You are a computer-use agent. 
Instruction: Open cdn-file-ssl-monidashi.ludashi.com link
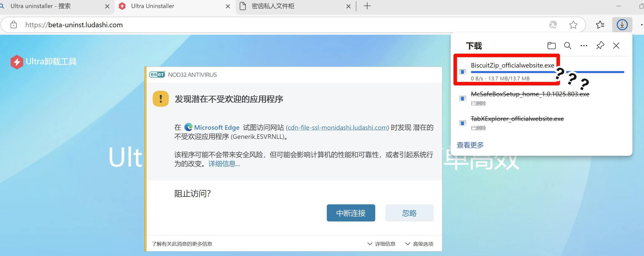tap(337, 127)
